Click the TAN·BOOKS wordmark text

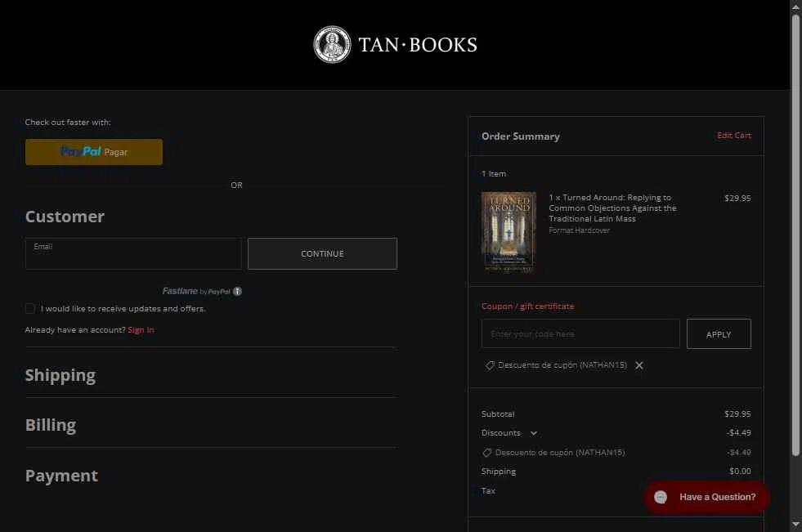coord(418,45)
